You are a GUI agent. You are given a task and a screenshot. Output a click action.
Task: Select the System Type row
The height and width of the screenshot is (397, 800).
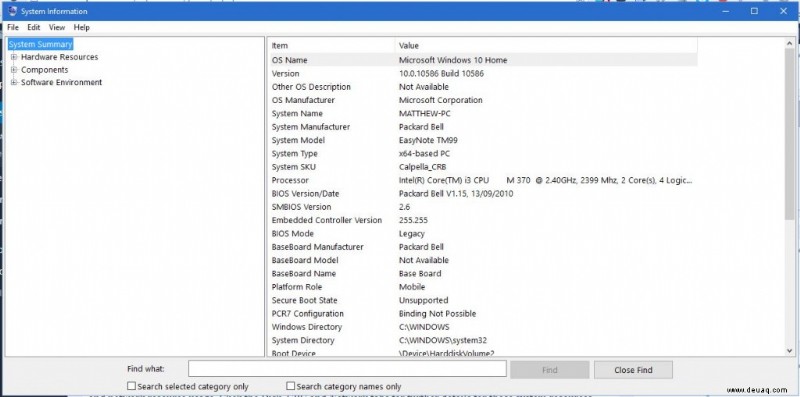tap(483, 154)
